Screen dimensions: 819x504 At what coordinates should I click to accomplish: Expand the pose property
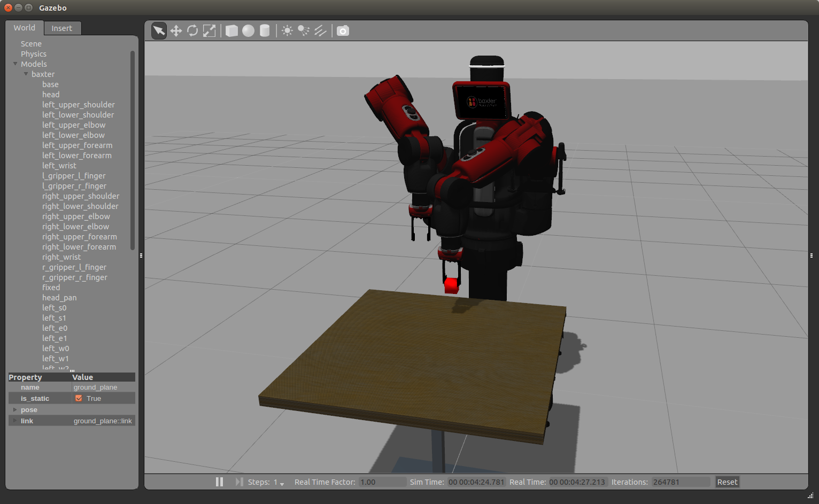click(15, 409)
